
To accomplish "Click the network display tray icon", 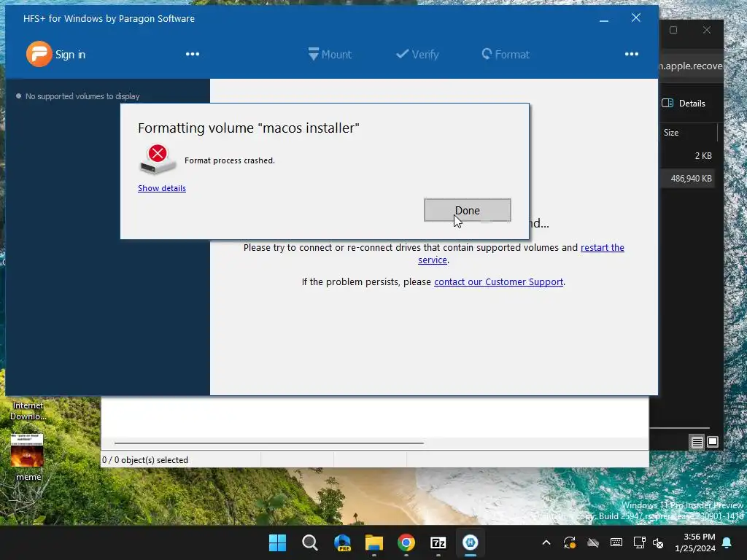I will tap(639, 542).
